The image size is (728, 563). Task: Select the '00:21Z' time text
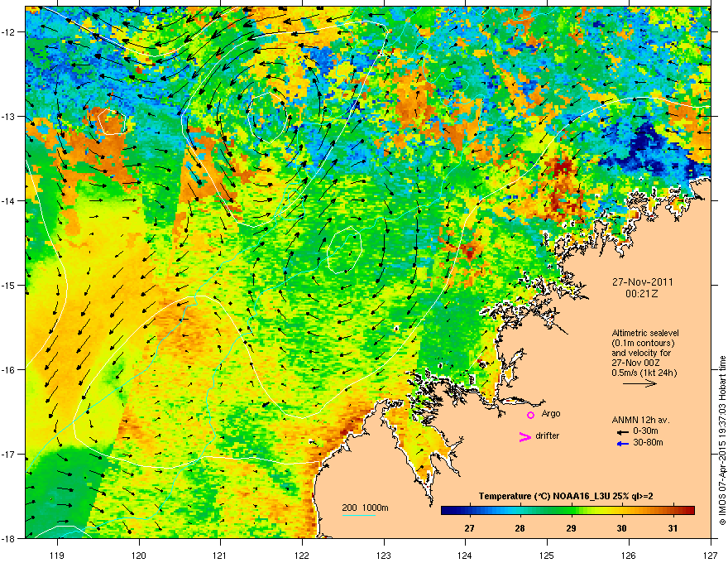pos(642,294)
